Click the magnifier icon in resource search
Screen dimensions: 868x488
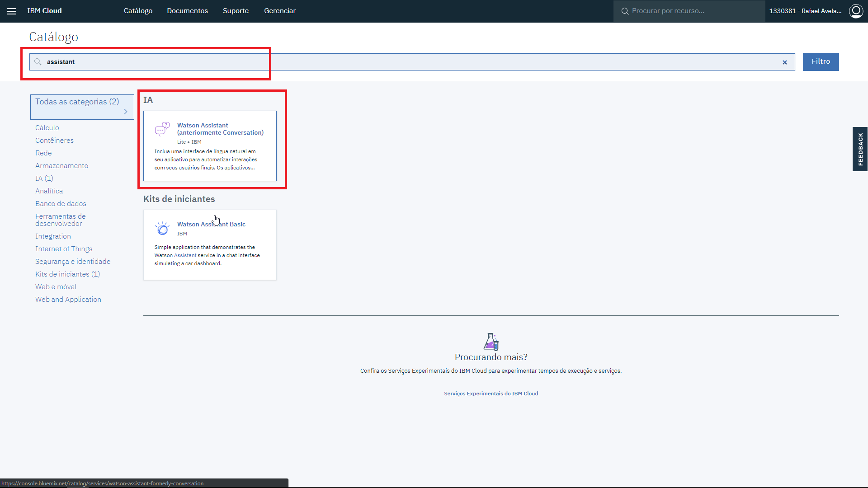(625, 11)
